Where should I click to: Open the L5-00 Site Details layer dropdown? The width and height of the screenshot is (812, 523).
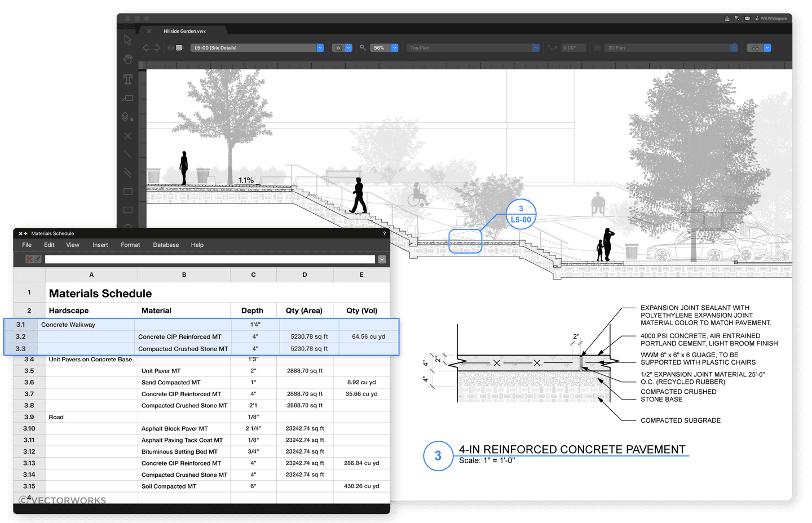(320, 48)
